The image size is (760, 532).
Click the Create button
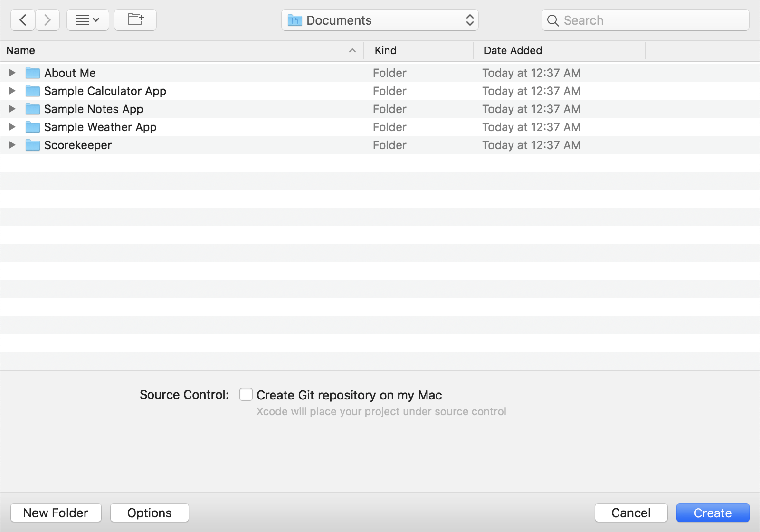(x=712, y=513)
